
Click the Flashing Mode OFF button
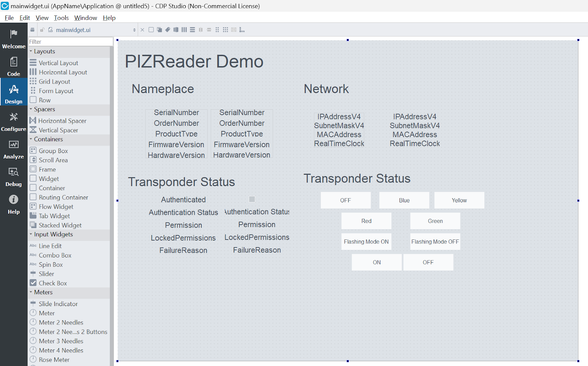[435, 242]
